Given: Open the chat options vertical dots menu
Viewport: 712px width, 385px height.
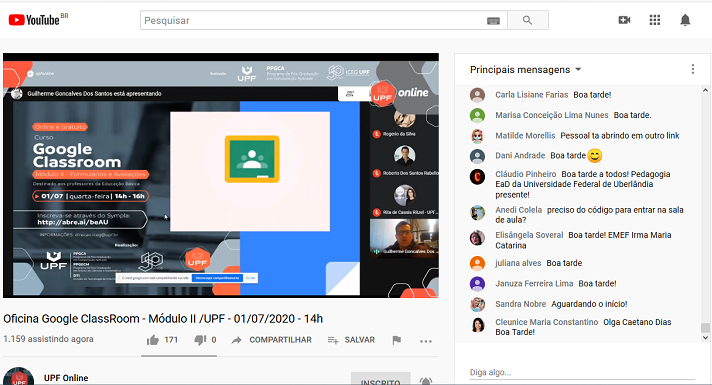Looking at the screenshot, I should 692,69.
